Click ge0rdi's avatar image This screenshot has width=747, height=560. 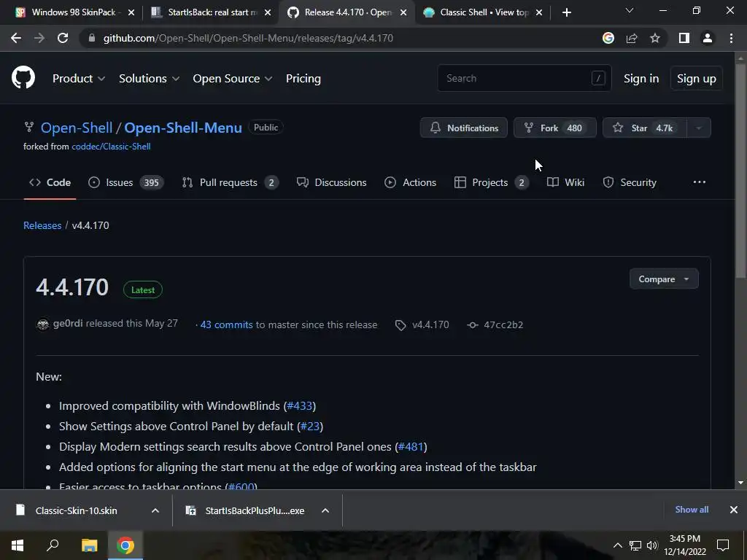(43, 324)
